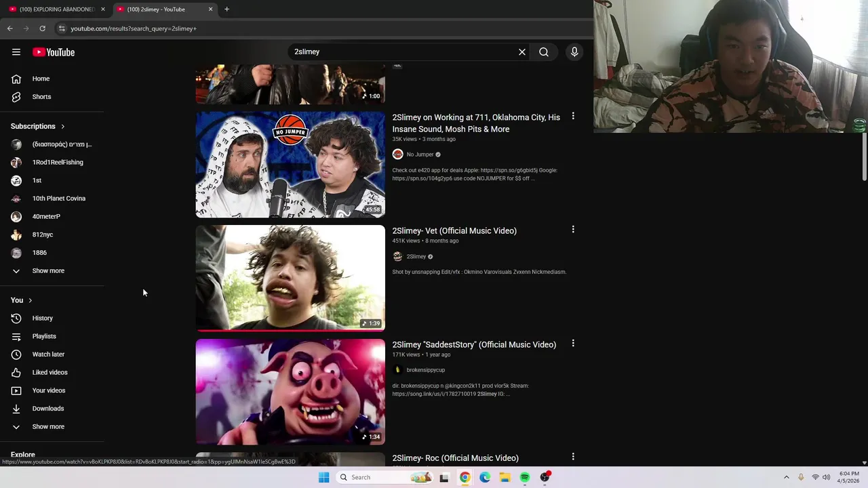
Task: Open the SaddestStory pig thumbnail
Action: tap(290, 392)
